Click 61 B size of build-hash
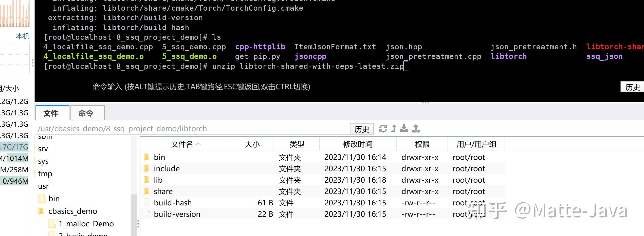Image resolution: width=644 pixels, height=236 pixels. [x=265, y=203]
